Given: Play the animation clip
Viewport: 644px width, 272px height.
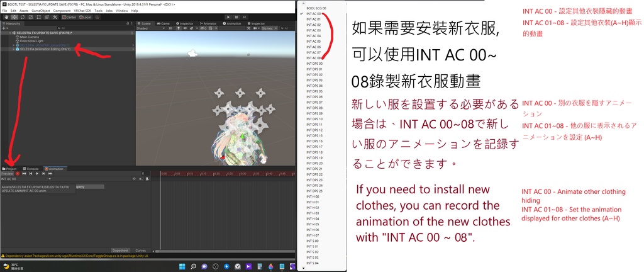Looking at the screenshot, I should tap(37, 174).
